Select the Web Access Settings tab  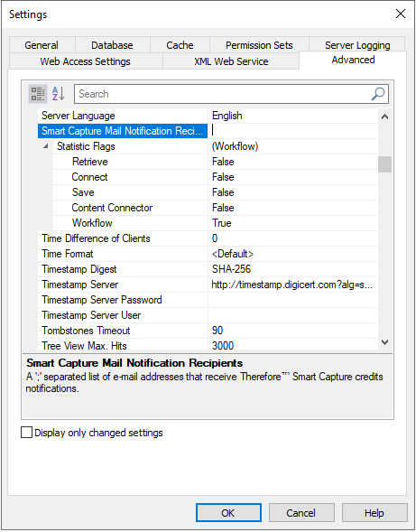tap(86, 61)
